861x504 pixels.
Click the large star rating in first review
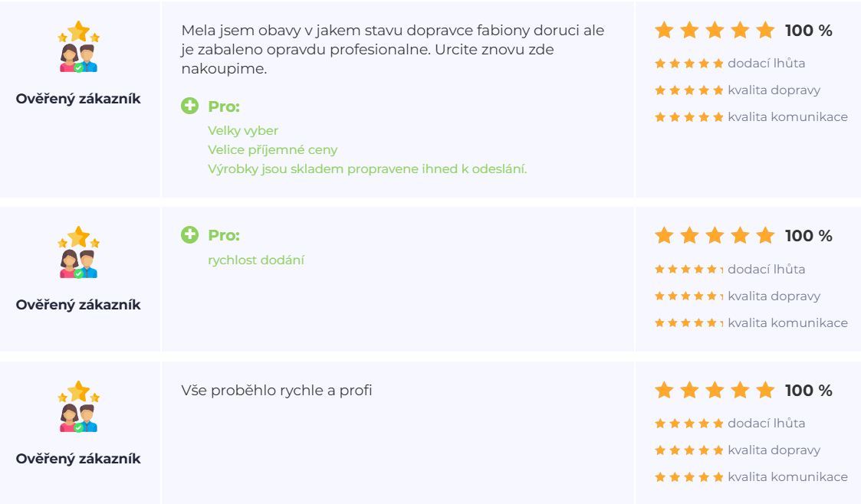click(715, 31)
